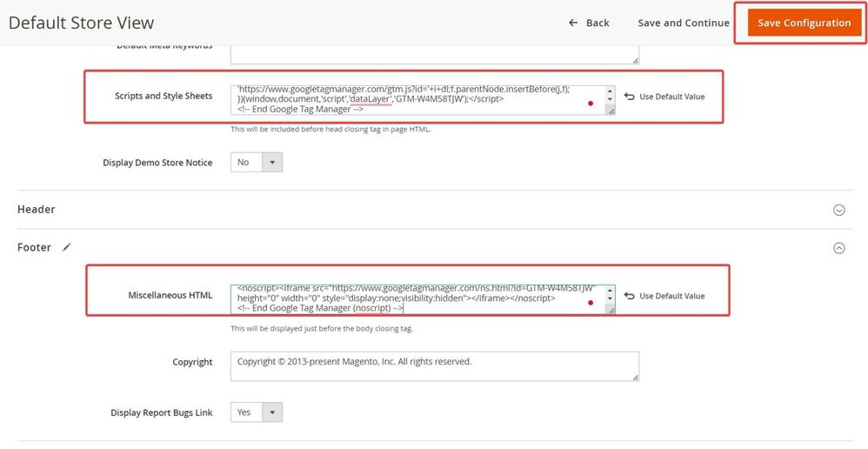Select the Default Meta Keywords text area
The height and width of the screenshot is (449, 868).
(433, 54)
